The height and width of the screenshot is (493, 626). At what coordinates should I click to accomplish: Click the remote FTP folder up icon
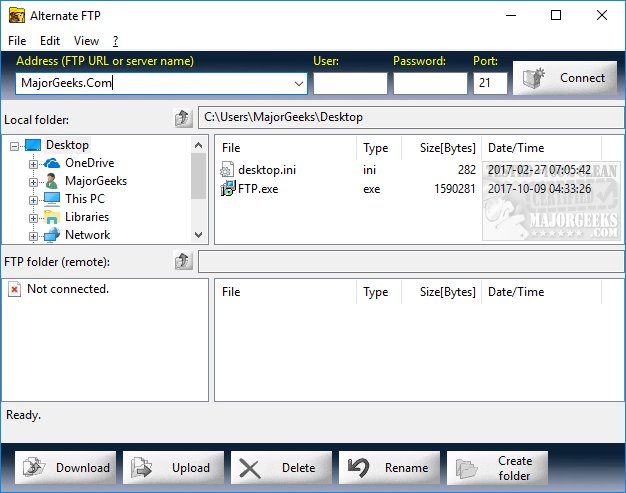[182, 262]
